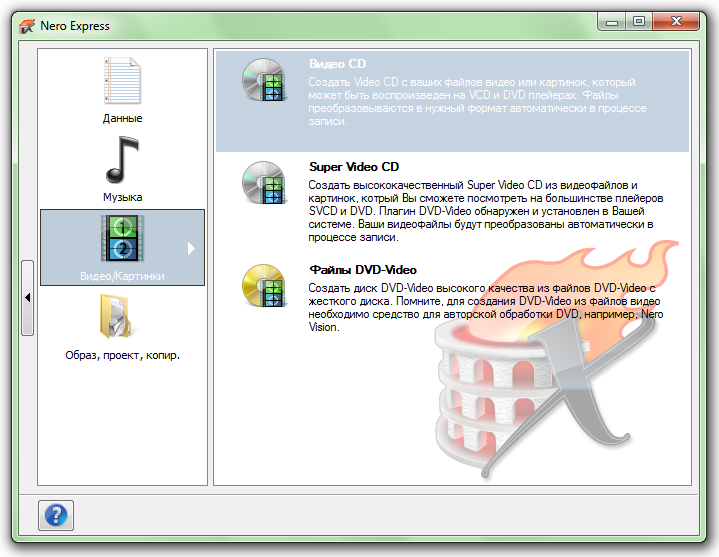Click the Видео CD disc icon
Viewport: 719px width, 557px height.
(x=264, y=80)
